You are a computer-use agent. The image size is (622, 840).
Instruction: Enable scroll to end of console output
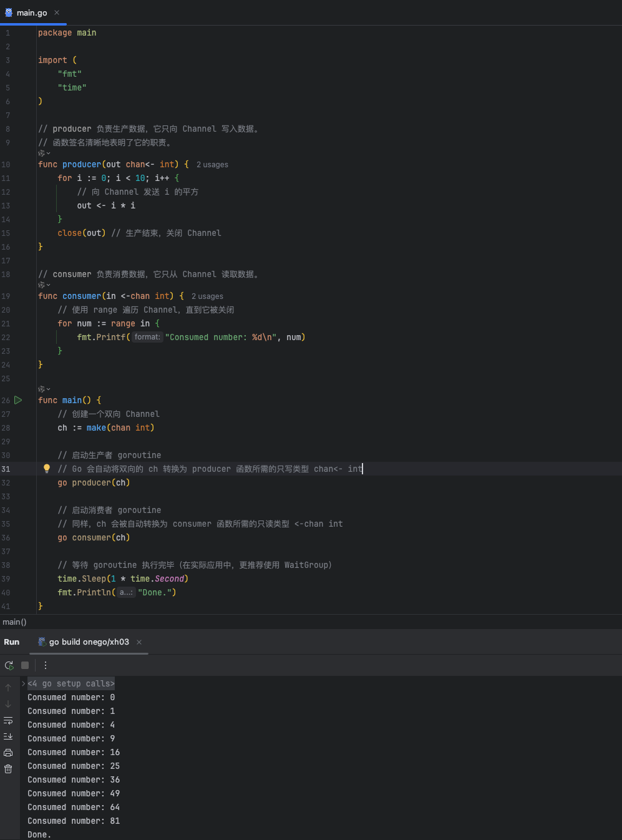(x=8, y=736)
